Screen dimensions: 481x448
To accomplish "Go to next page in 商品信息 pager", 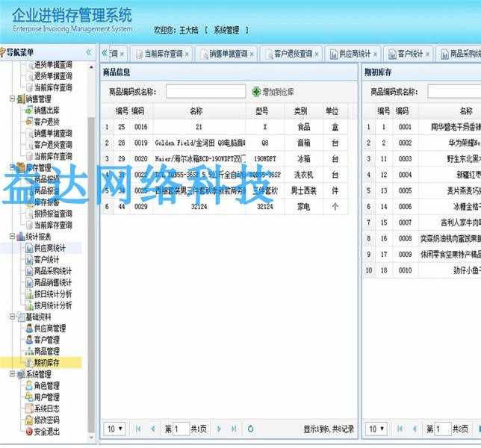I will coord(219,429).
